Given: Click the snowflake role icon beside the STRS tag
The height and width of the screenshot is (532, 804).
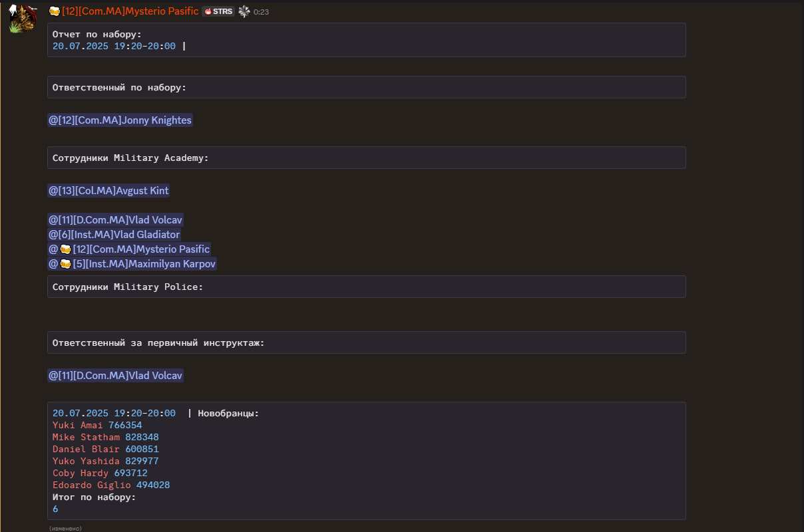Looking at the screenshot, I should (244, 11).
